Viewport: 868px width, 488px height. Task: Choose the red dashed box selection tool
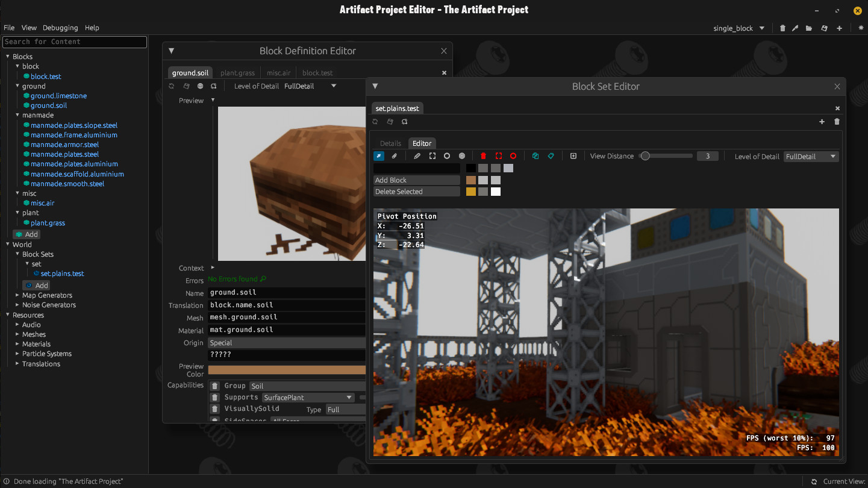coord(498,156)
